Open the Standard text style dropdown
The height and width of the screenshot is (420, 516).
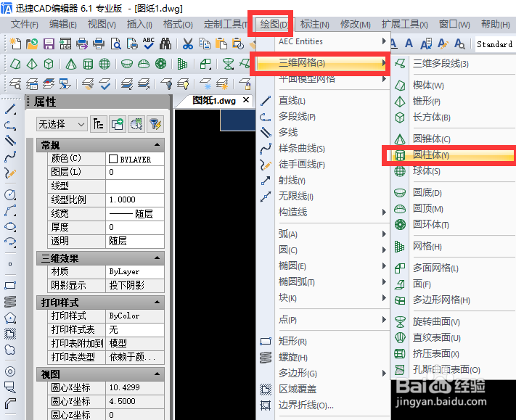(x=495, y=44)
